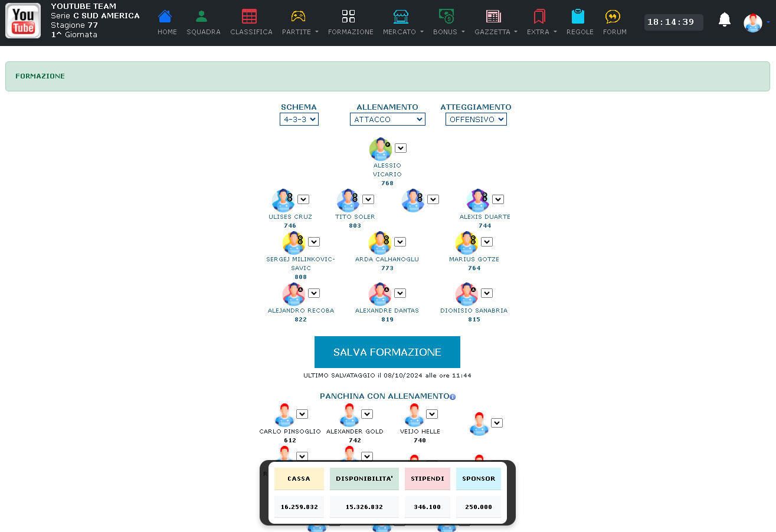Expand Dionisio Sanabria player selector

click(x=487, y=293)
